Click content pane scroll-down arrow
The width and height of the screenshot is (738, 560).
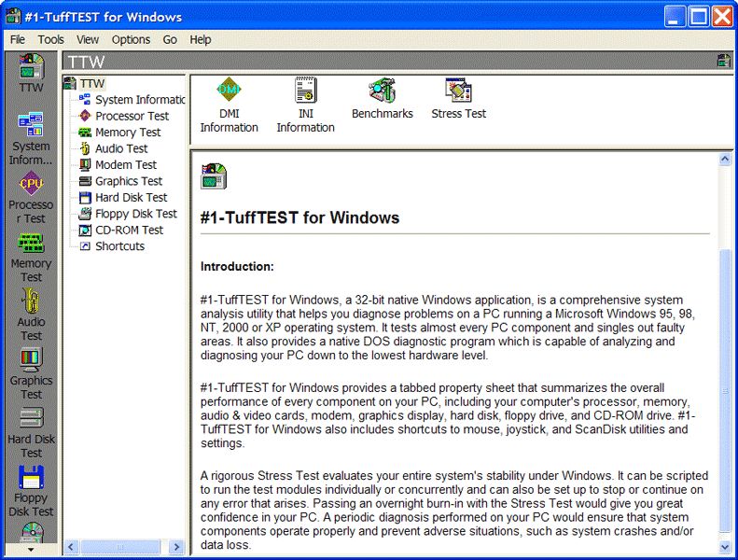(725, 547)
